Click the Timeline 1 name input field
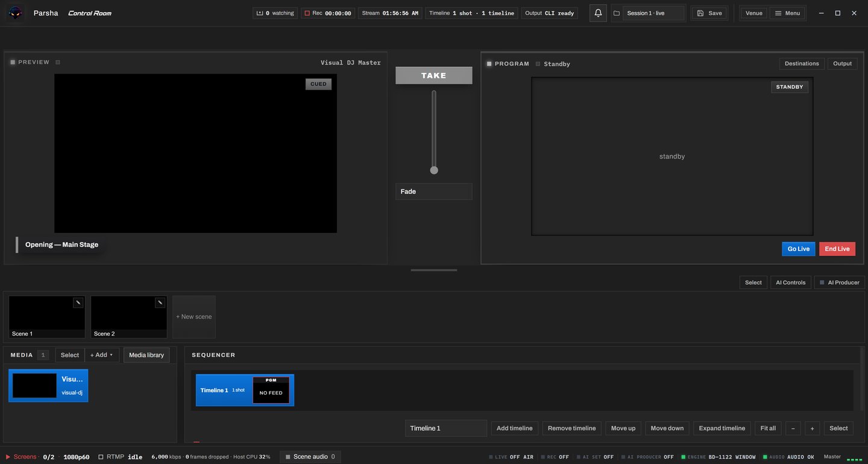This screenshot has width=868, height=464. coord(446,428)
